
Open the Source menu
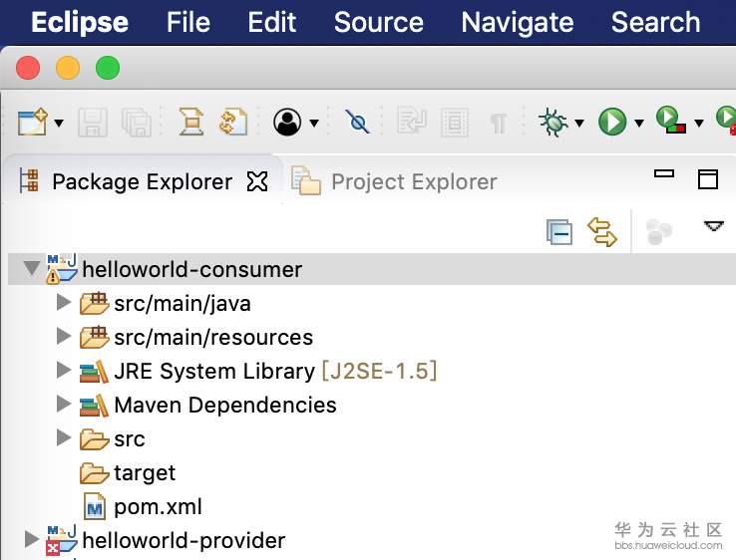[378, 22]
